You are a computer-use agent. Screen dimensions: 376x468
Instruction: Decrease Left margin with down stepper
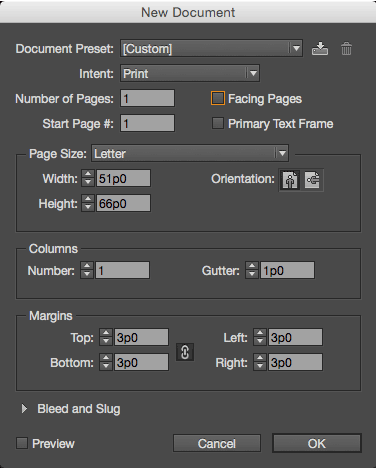tap(260, 341)
